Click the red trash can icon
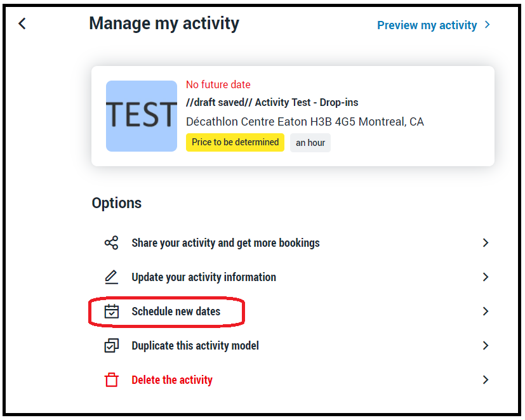The width and height of the screenshot is (525, 420). pos(111,380)
